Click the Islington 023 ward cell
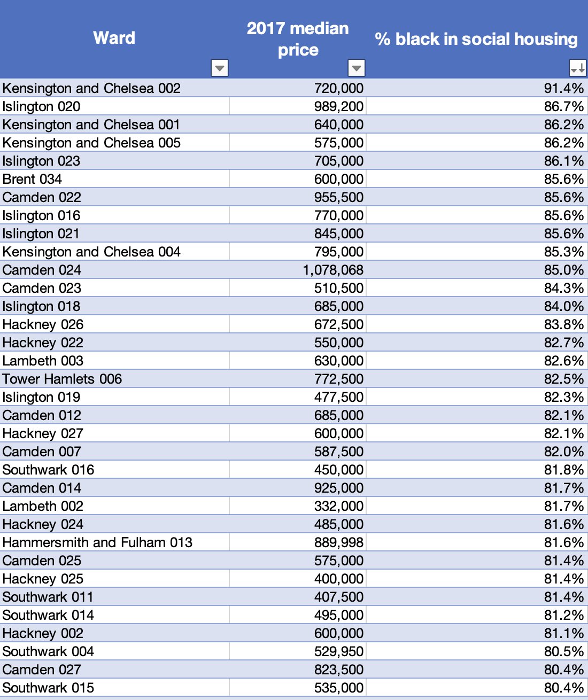Image resolution: width=588 pixels, height=700 pixels. [114, 161]
